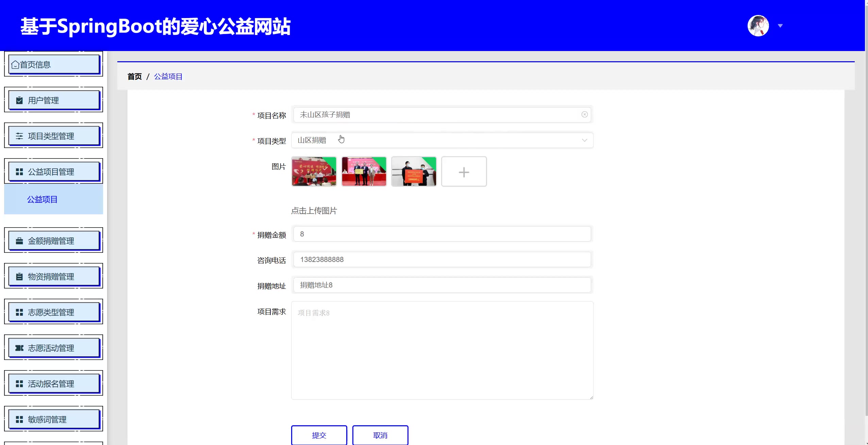Screen dimensions: 868x445
Task: Select the 公益项目 submenu item
Action: point(42,199)
